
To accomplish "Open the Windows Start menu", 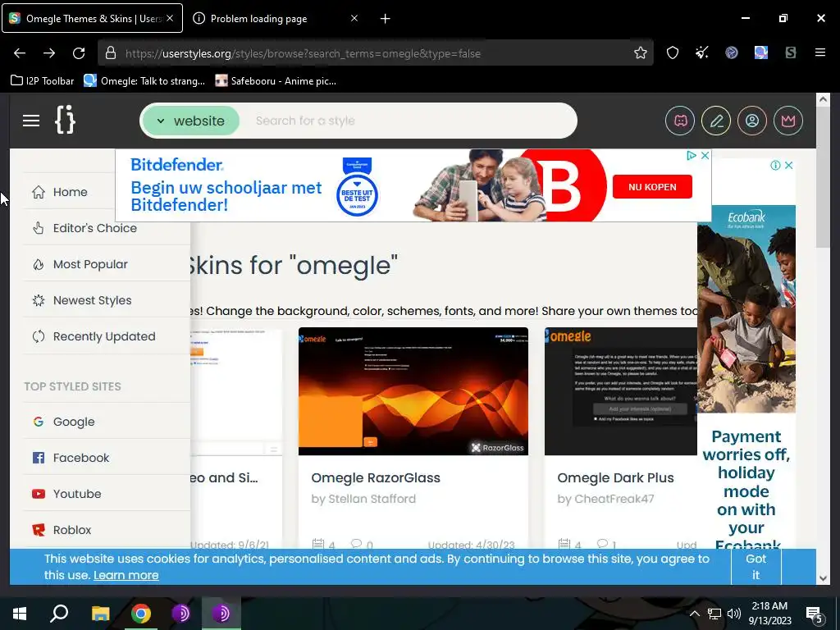I will (20, 614).
